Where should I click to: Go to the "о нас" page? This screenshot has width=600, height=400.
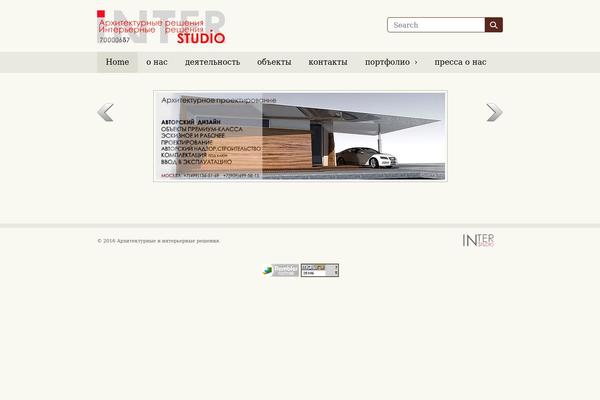pos(157,62)
